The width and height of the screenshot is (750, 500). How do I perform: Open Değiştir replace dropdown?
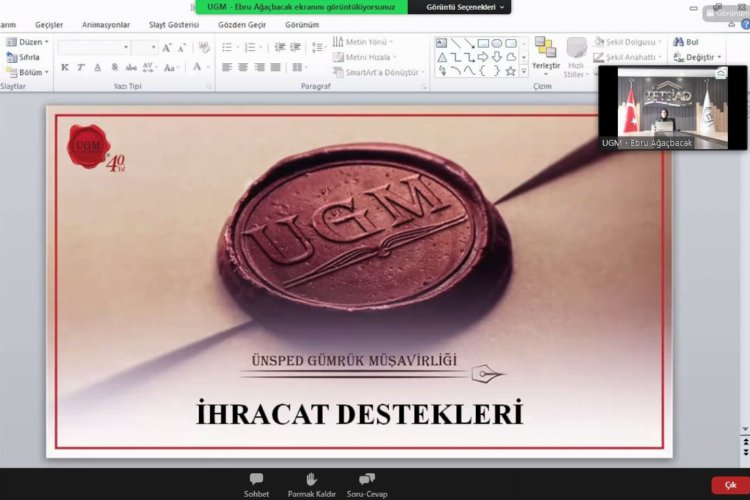[697, 57]
